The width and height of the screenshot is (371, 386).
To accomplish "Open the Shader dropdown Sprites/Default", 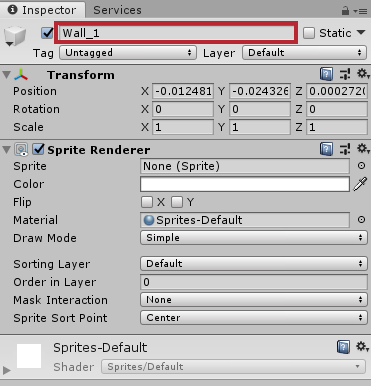I will (x=233, y=367).
